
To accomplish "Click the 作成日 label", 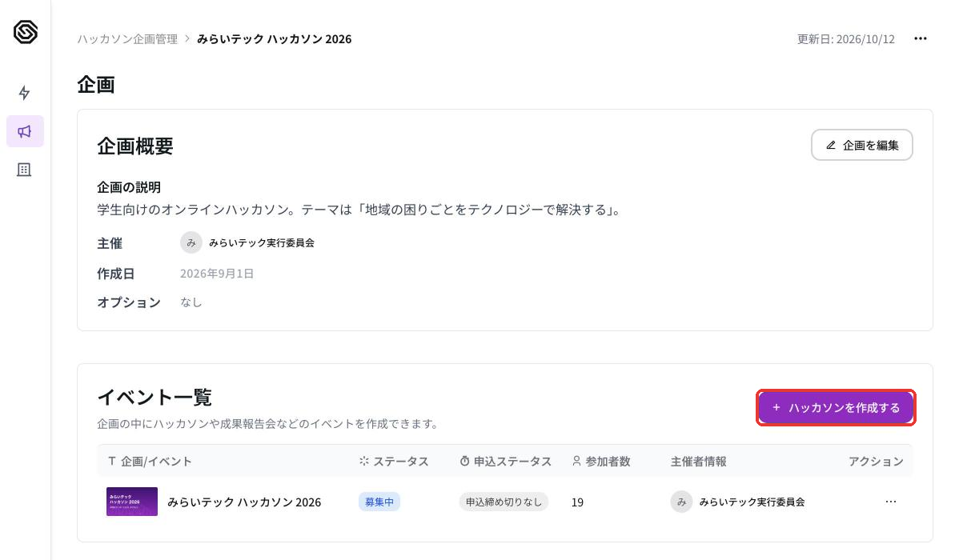I will 115,274.
